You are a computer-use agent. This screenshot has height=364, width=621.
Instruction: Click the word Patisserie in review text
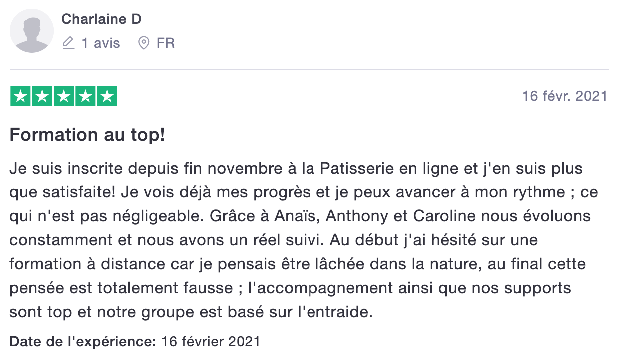pyautogui.click(x=354, y=169)
